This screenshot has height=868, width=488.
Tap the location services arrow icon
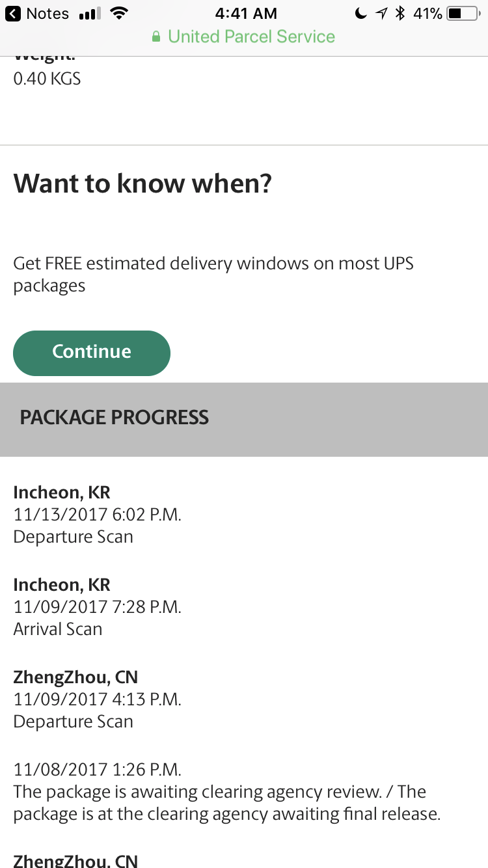coord(381,14)
